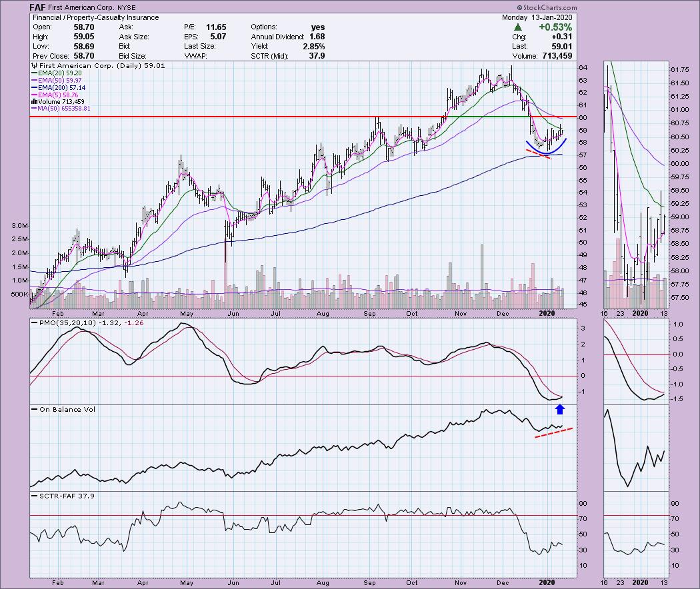Click the SCTR-FAF 37.9 indicator label
Viewport: 700px width, 589px height.
coord(63,496)
